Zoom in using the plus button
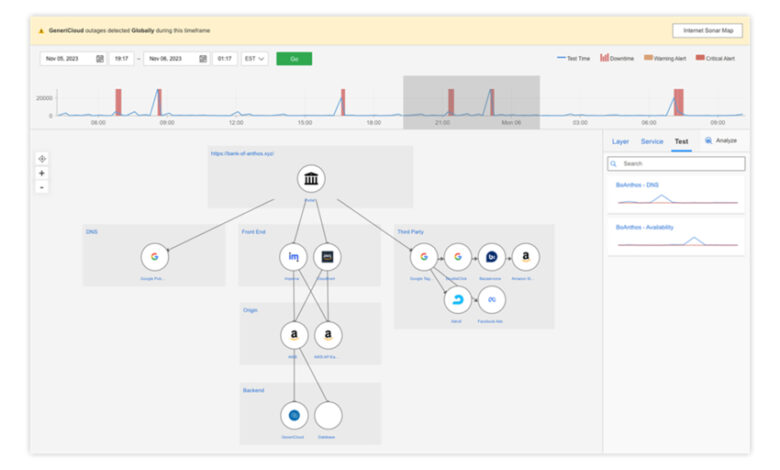This screenshot has width=780, height=470. tap(41, 173)
